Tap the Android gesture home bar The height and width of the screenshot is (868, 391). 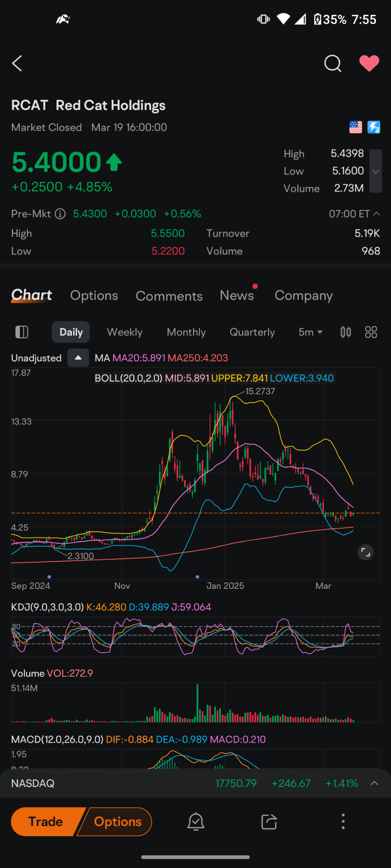pyautogui.click(x=195, y=857)
